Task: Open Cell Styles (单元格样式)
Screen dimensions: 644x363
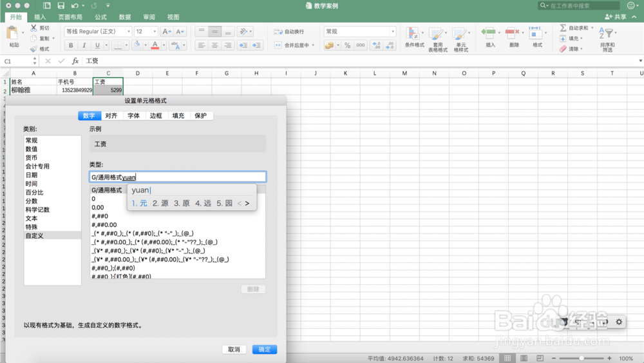Action: (461, 39)
